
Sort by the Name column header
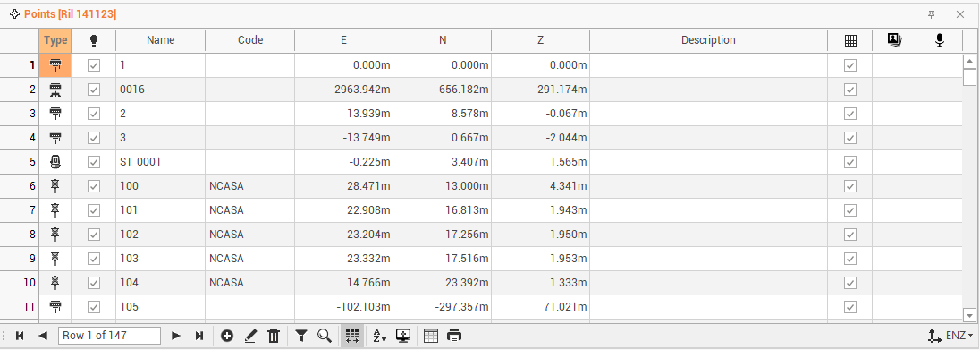point(161,40)
